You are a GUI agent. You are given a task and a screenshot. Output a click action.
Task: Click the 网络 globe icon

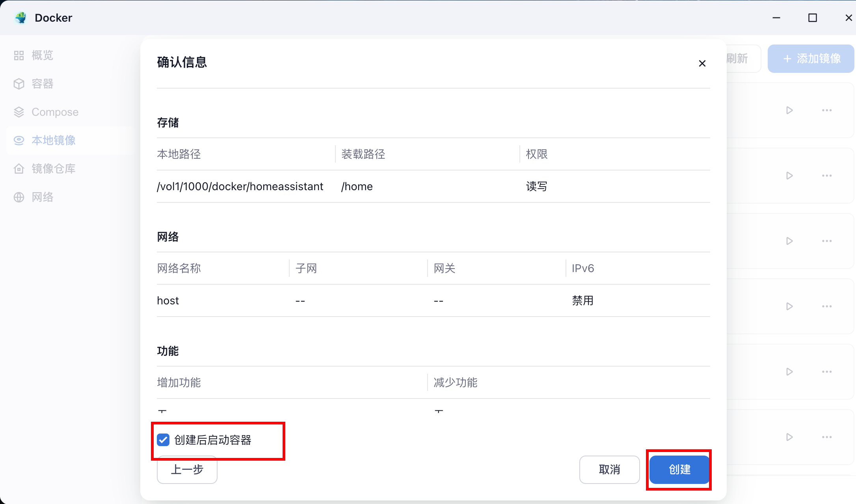(x=19, y=197)
